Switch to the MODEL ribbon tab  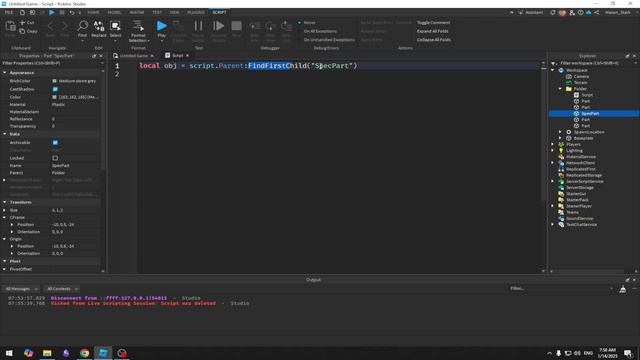(x=114, y=13)
